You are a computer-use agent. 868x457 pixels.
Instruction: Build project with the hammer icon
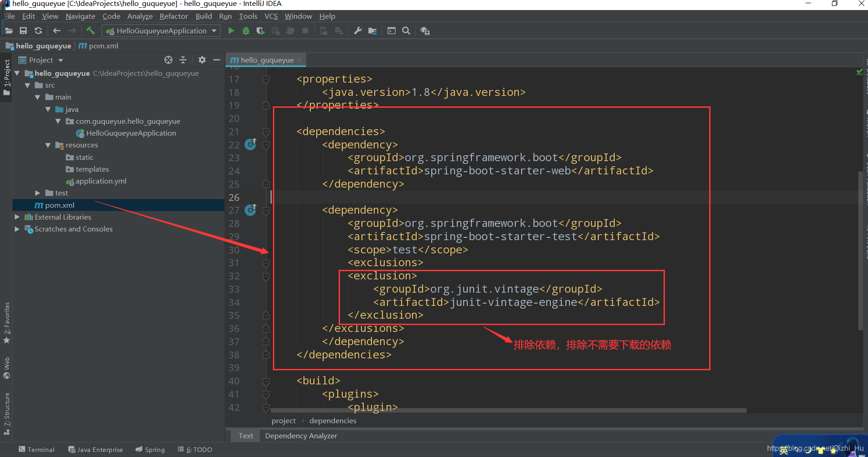click(x=90, y=31)
